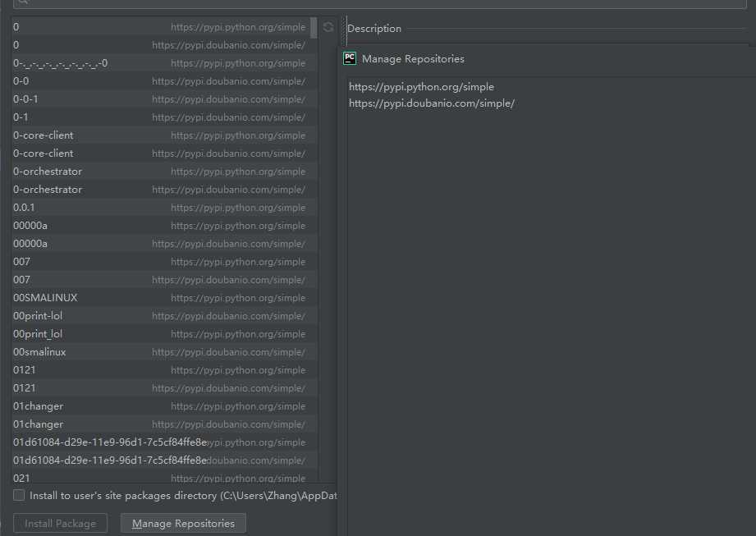Select 0-core-client from pypi.python.org
Screen dimensions: 756x536
[x=164, y=135]
